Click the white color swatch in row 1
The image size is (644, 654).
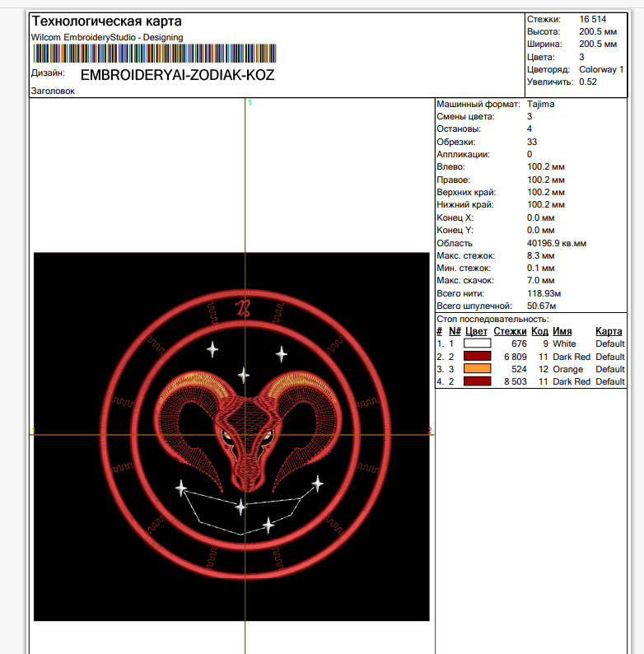[x=477, y=343]
